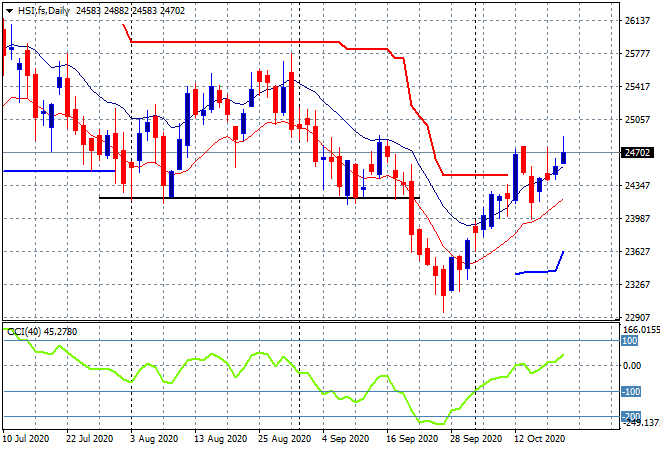660x450 pixels.
Task: Click the CCI -100 level label
Action: (631, 391)
